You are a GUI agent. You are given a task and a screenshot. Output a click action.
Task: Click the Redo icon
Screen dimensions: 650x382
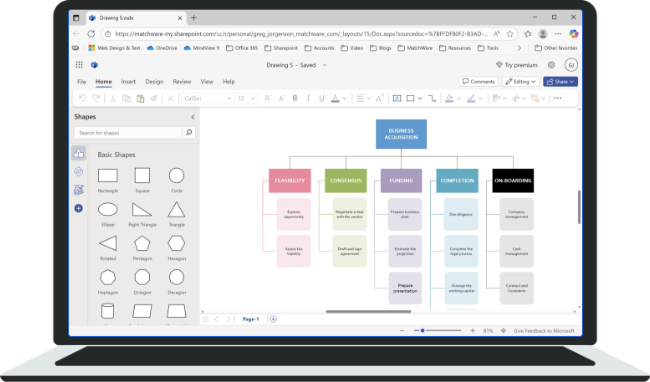[x=96, y=98]
